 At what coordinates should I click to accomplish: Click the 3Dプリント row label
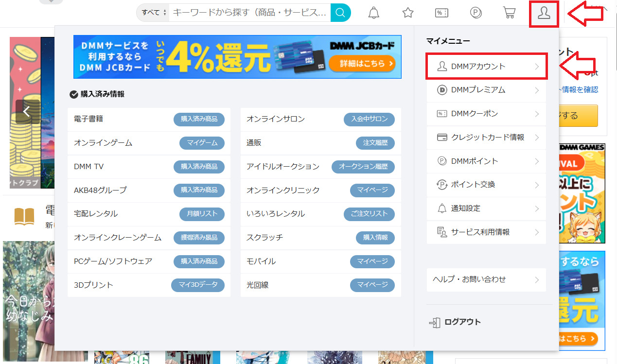pyautogui.click(x=93, y=285)
